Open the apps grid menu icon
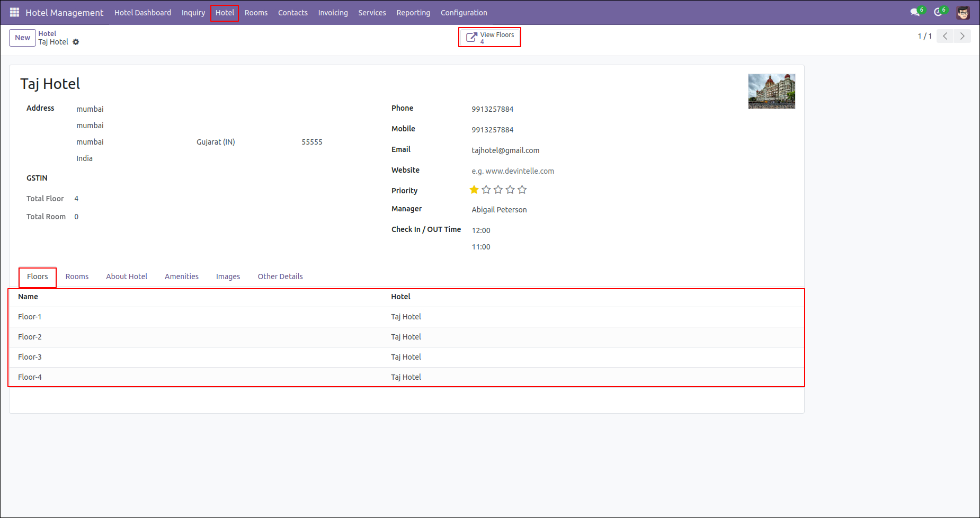 [x=14, y=12]
